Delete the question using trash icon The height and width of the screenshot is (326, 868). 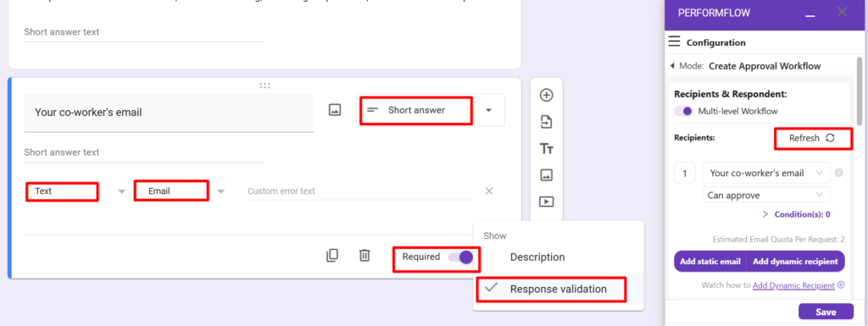pos(364,255)
